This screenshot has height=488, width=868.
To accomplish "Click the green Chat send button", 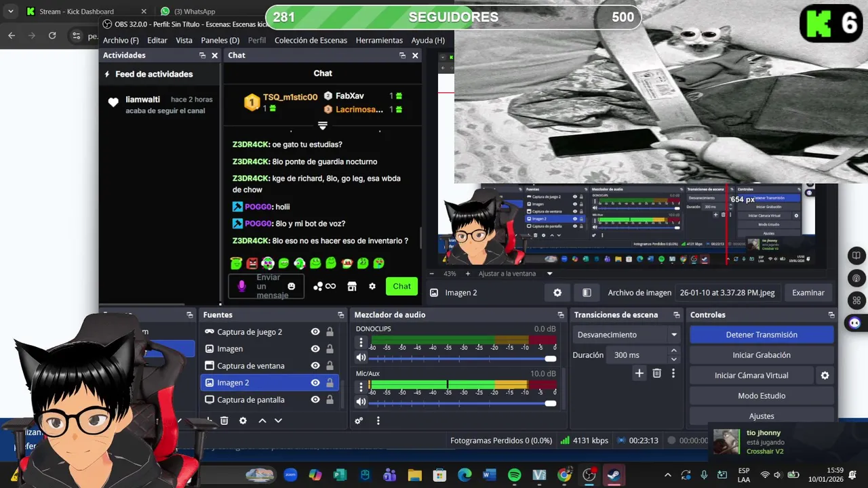I will (x=401, y=286).
